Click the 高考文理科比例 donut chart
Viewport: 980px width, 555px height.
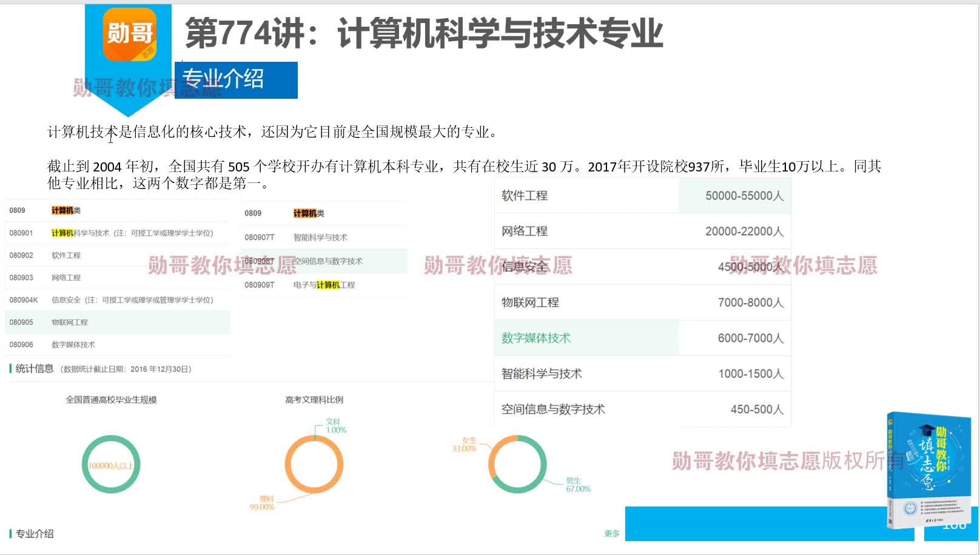pos(314,465)
